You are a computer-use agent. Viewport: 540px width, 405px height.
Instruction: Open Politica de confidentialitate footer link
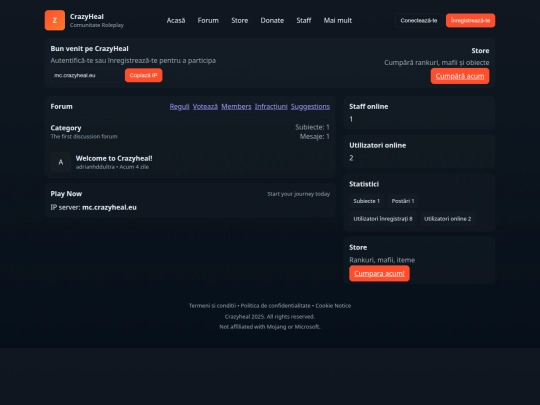(x=276, y=305)
